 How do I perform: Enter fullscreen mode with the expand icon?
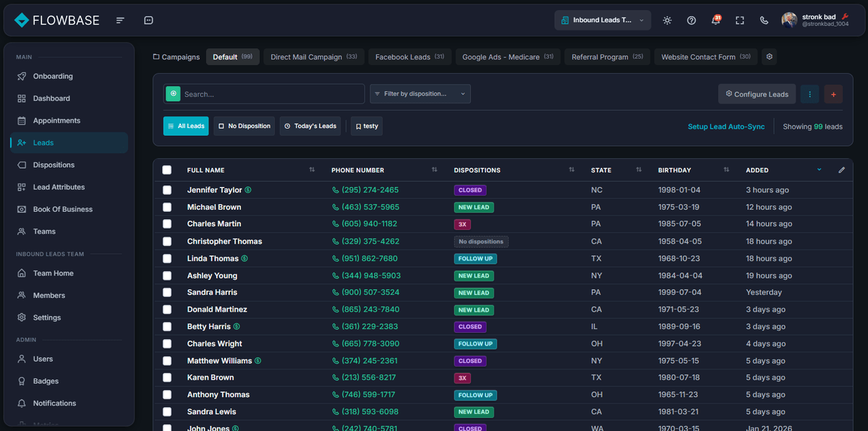[x=740, y=20]
